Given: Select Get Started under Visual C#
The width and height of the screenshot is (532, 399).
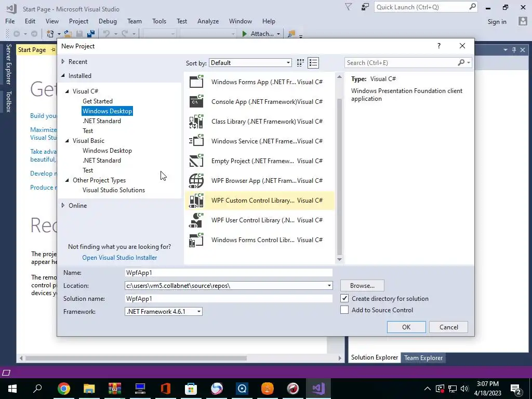Looking at the screenshot, I should click(98, 101).
